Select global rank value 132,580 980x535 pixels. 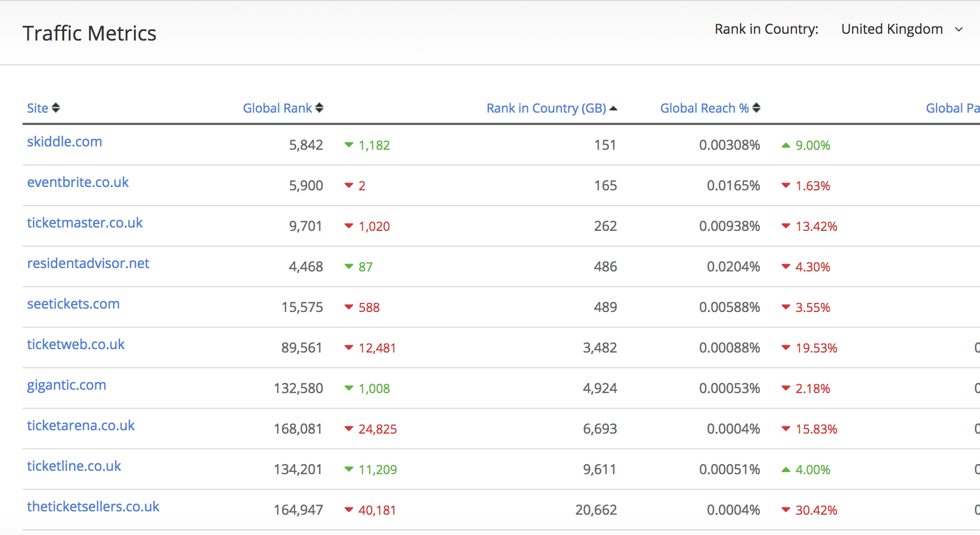299,389
